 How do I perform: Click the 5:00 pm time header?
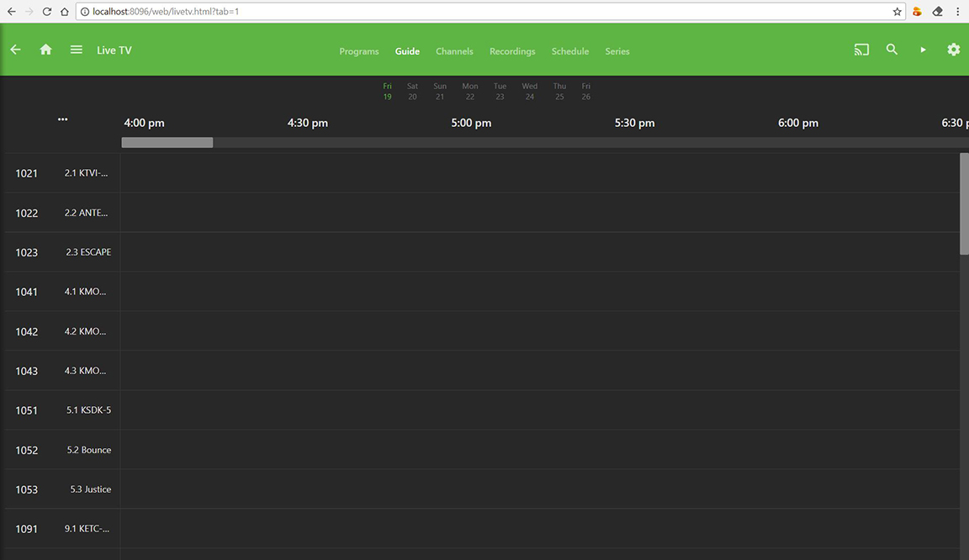coord(471,123)
